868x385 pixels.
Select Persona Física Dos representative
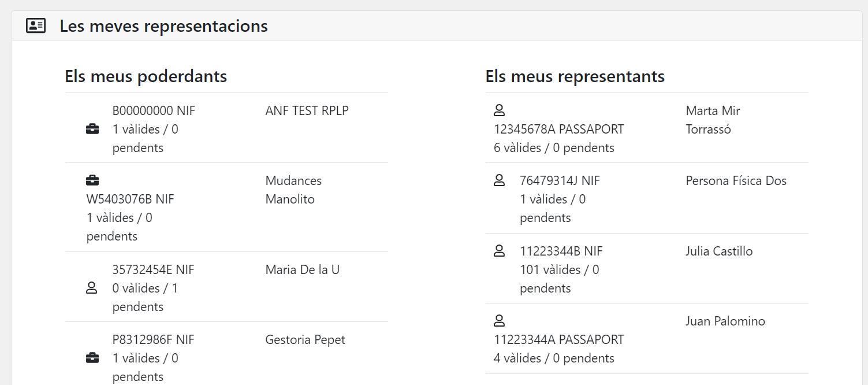pyautogui.click(x=736, y=181)
